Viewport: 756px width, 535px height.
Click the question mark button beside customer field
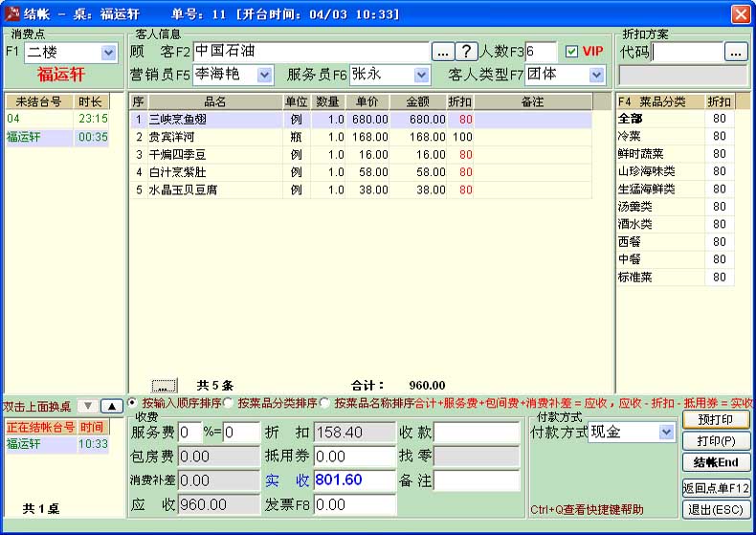(x=466, y=52)
